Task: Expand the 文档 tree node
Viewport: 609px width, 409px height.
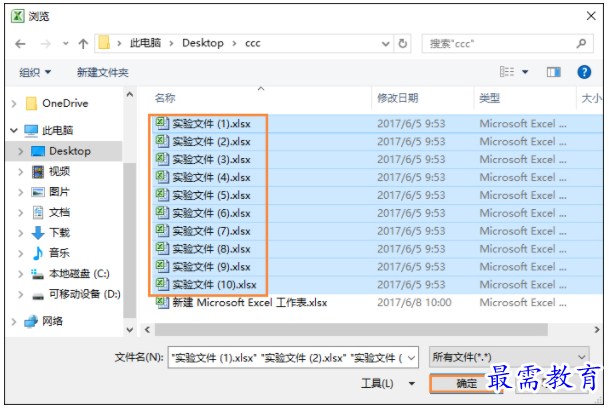Action: 21,212
